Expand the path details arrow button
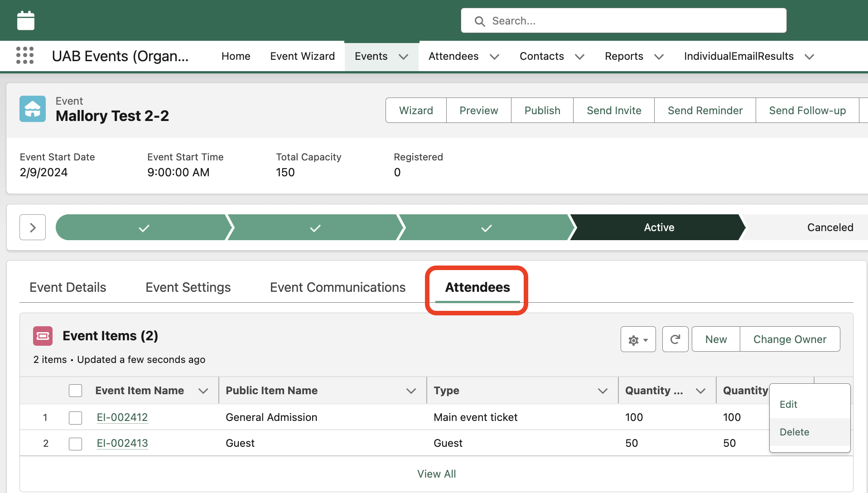868x493 pixels. coord(32,227)
